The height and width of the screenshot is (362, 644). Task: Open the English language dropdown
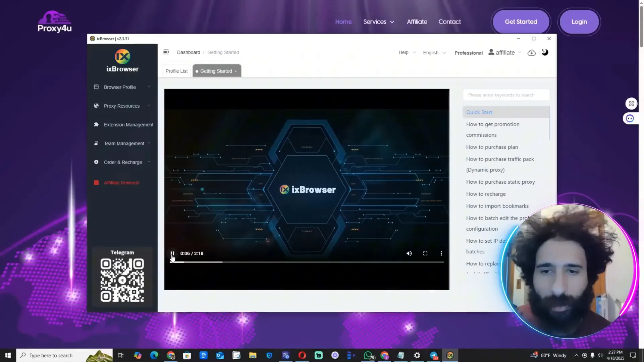tap(434, 53)
